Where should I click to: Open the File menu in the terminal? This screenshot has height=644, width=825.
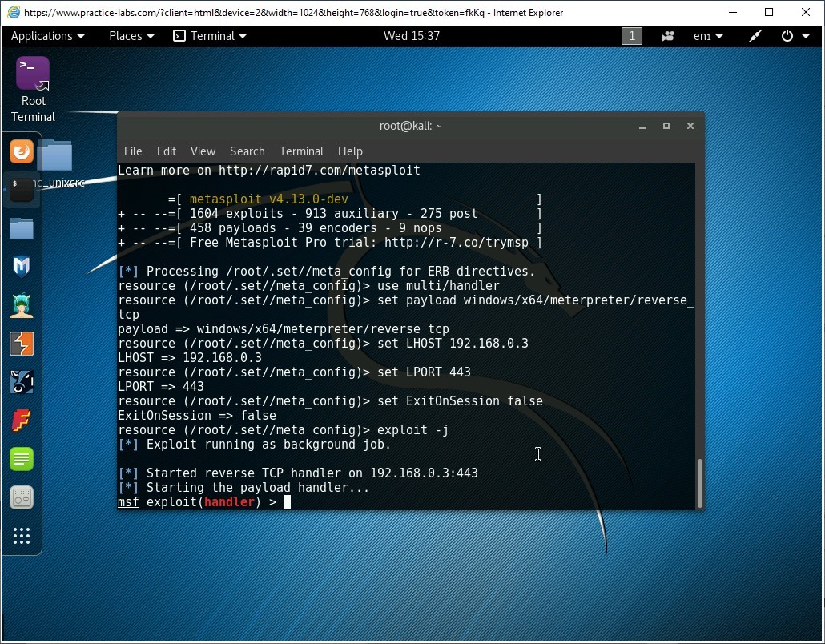pos(133,151)
